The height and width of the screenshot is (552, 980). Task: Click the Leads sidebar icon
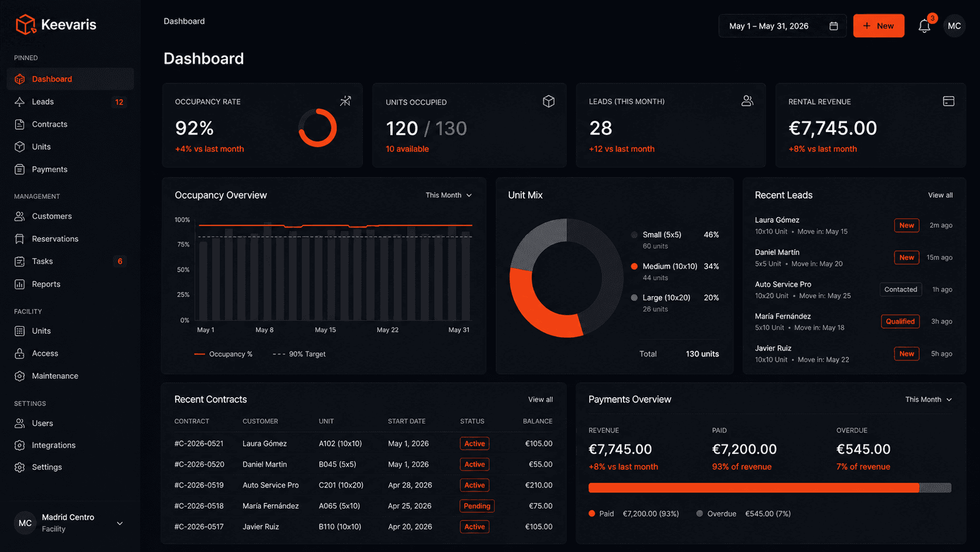pyautogui.click(x=20, y=101)
